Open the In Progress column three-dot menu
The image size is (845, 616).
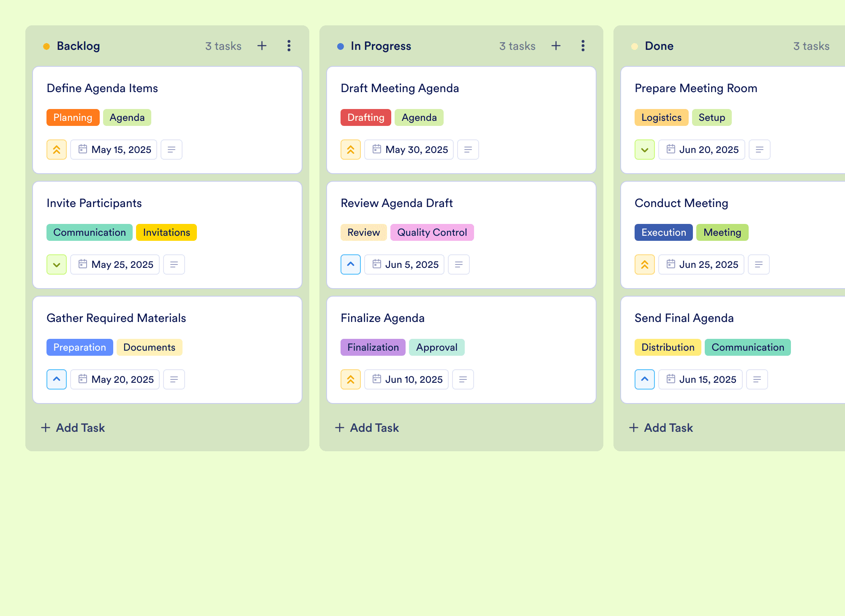coord(583,46)
